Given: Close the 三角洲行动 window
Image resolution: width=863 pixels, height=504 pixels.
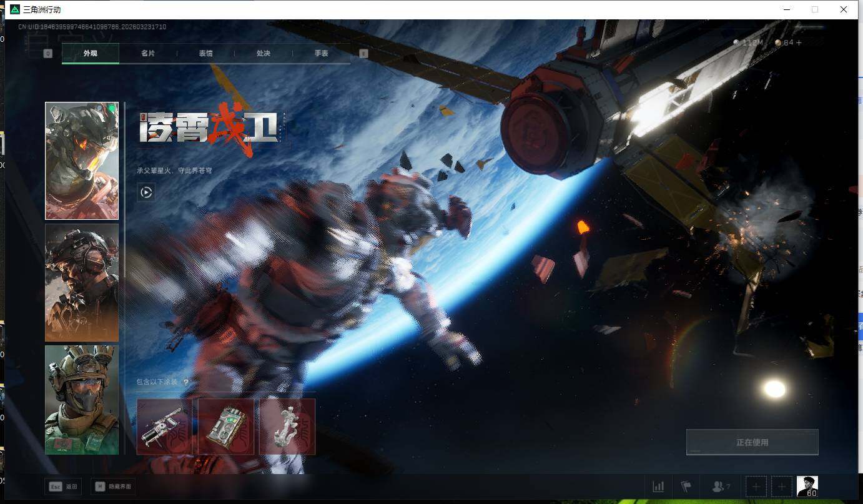Looking at the screenshot, I should (844, 9).
